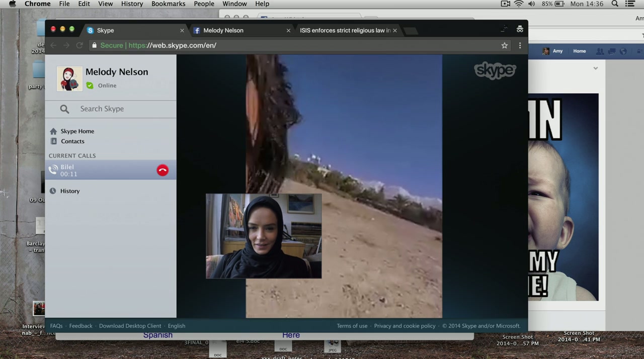
Task: Open the Chrome menu in menu bar
Action: (38, 4)
